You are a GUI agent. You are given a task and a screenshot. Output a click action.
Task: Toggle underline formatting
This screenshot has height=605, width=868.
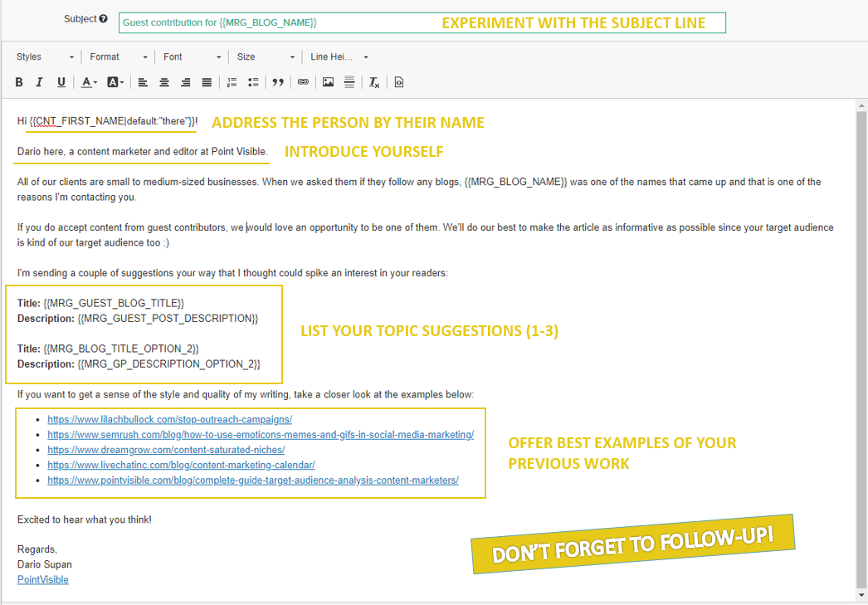(x=61, y=82)
